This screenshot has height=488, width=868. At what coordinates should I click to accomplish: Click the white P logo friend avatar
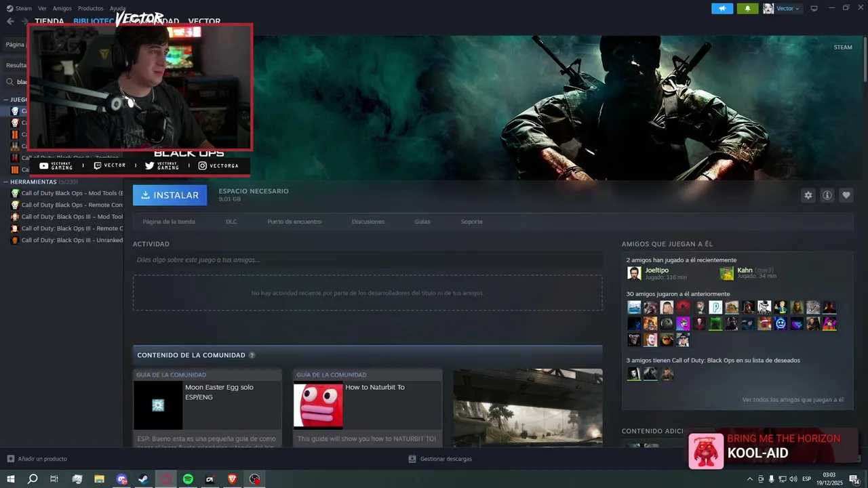tap(715, 307)
